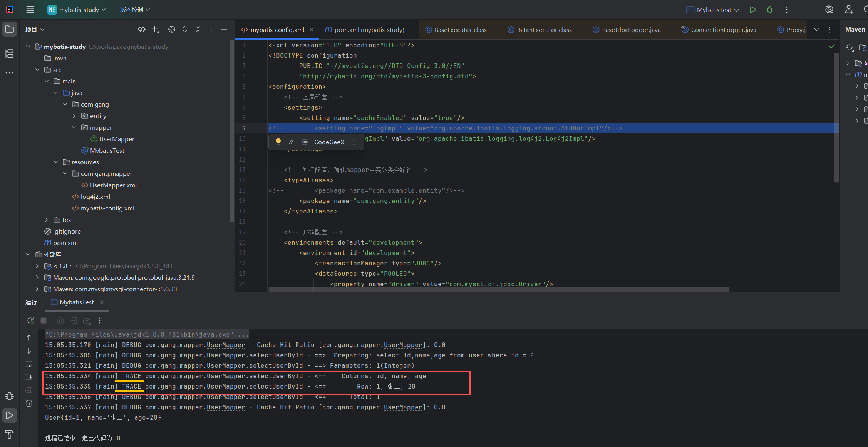Viewport: 868px width, 447px height.
Task: Open more run actions menu in title bar
Action: click(787, 10)
